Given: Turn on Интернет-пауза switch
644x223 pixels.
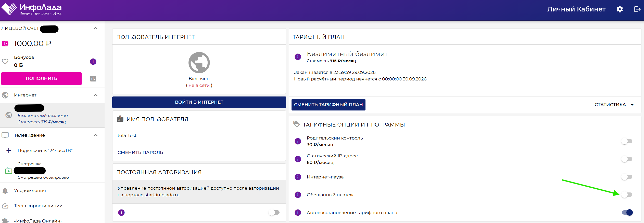Looking at the screenshot, I should (627, 177).
